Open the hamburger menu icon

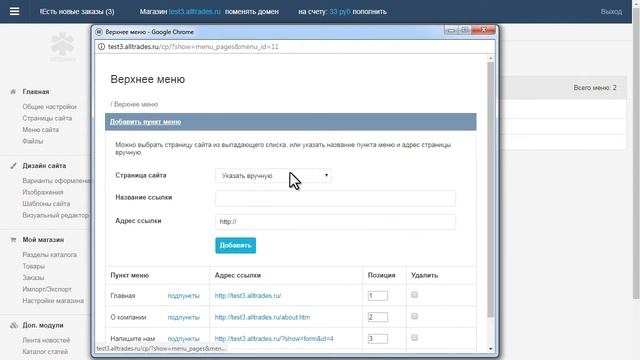[14, 11]
